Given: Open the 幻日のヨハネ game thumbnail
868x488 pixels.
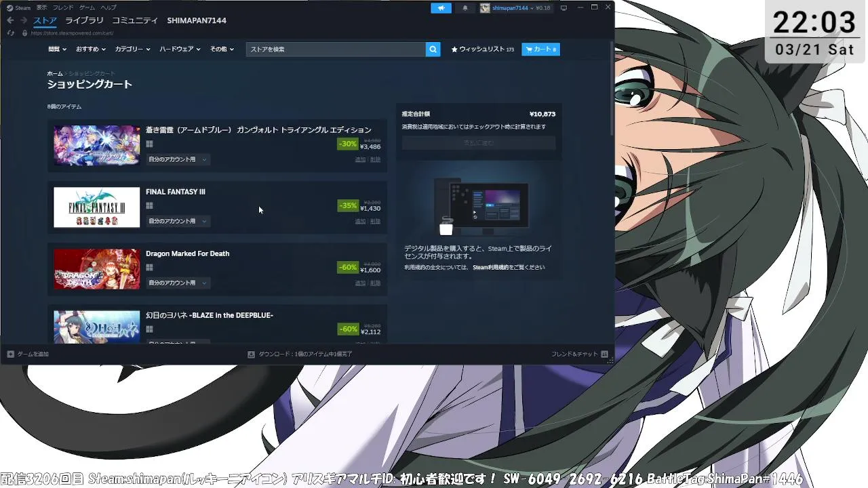Looking at the screenshot, I should pyautogui.click(x=97, y=327).
